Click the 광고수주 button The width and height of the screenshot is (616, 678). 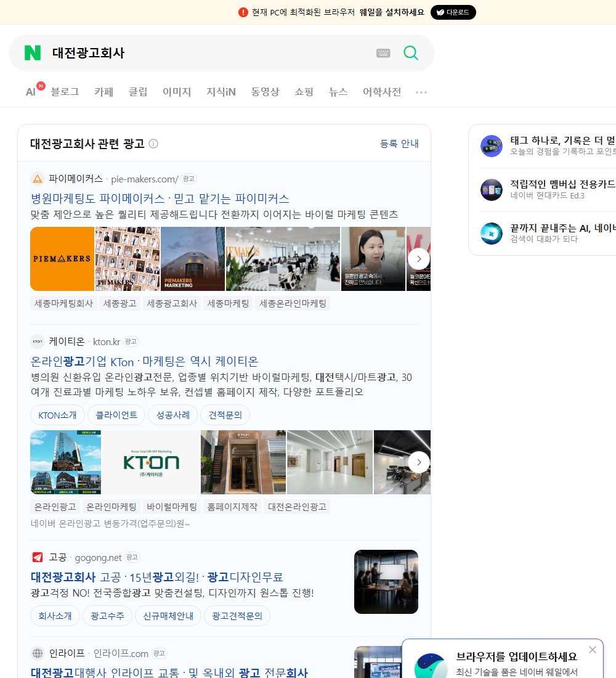107,616
